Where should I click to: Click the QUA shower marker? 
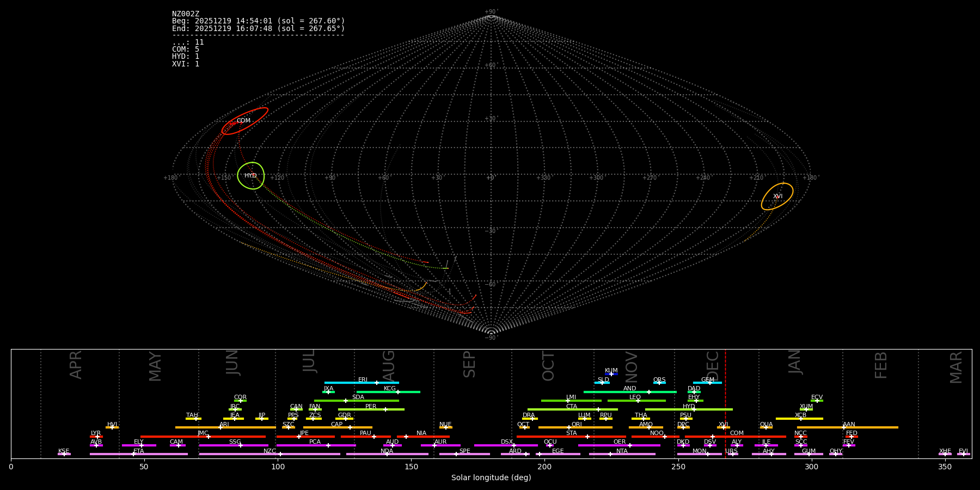[x=766, y=427]
